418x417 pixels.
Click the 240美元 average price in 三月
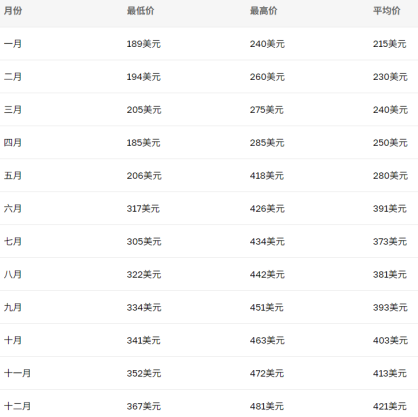click(390, 110)
